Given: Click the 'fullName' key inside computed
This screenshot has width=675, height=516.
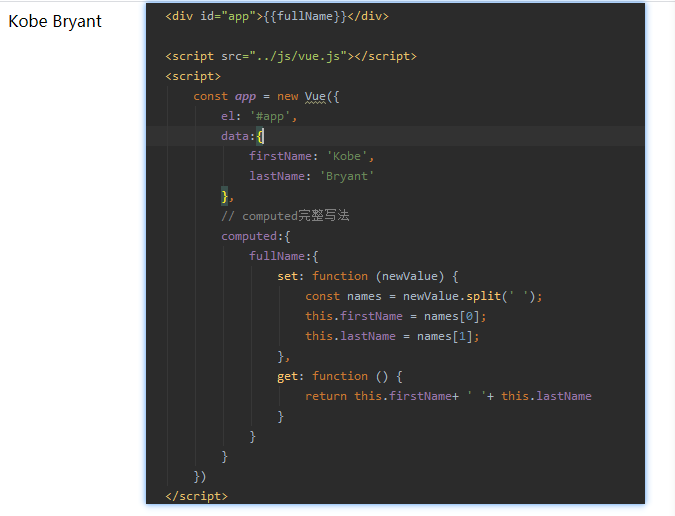Looking at the screenshot, I should pyautogui.click(x=277, y=256).
